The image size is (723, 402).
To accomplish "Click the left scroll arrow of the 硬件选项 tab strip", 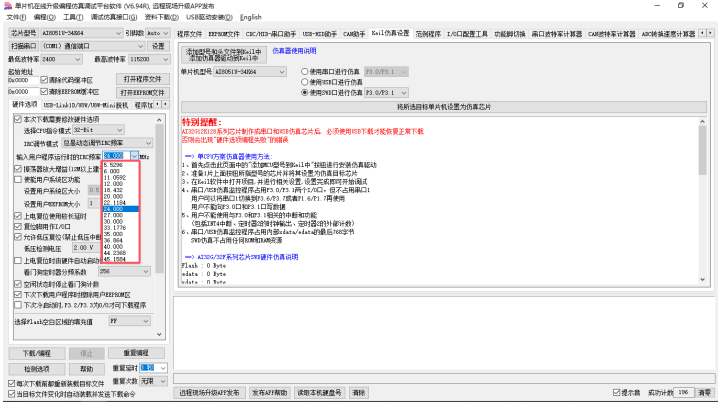I will click(x=158, y=105).
